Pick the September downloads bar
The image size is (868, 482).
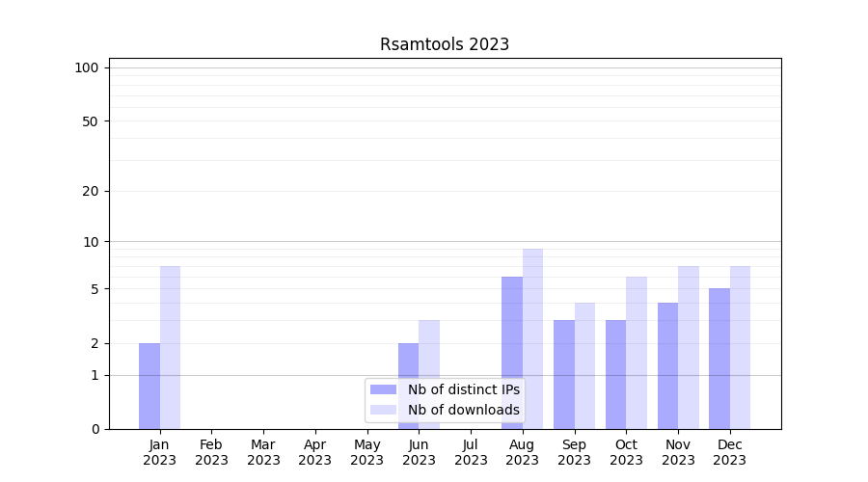(x=584, y=365)
